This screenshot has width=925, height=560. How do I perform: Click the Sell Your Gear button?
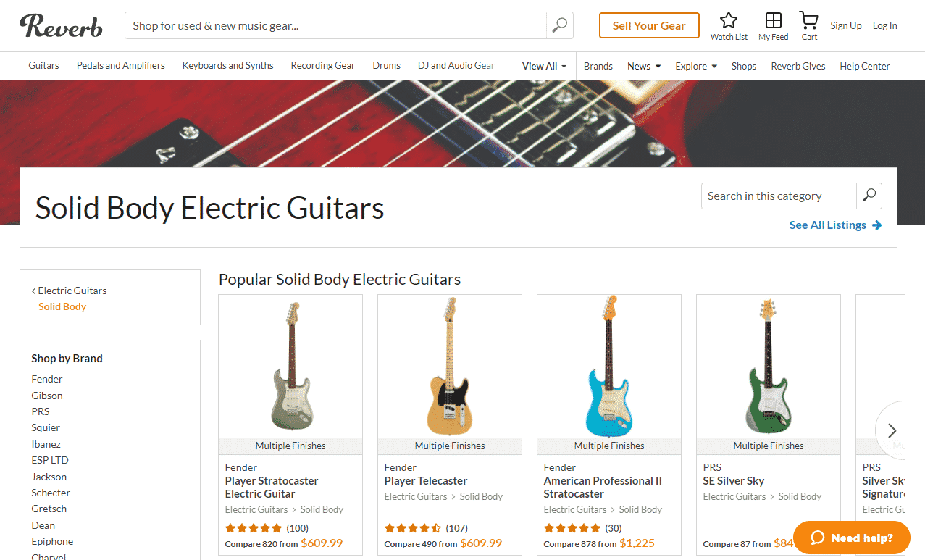pos(648,25)
